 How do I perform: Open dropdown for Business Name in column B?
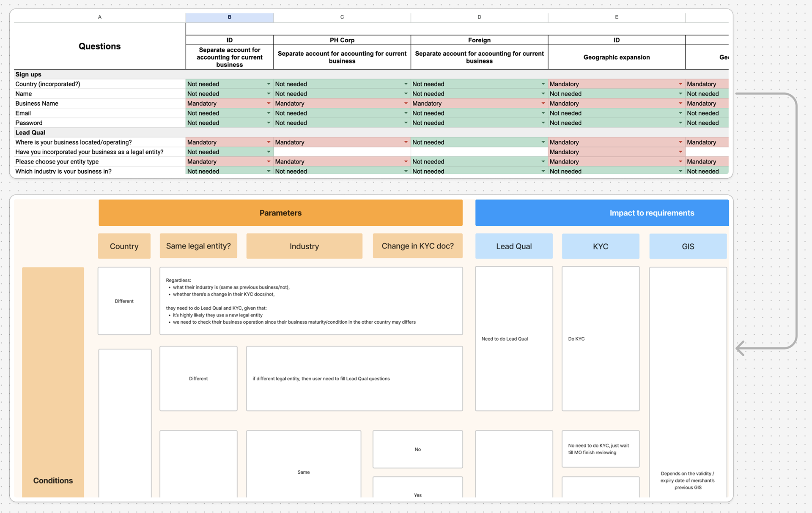coord(269,104)
